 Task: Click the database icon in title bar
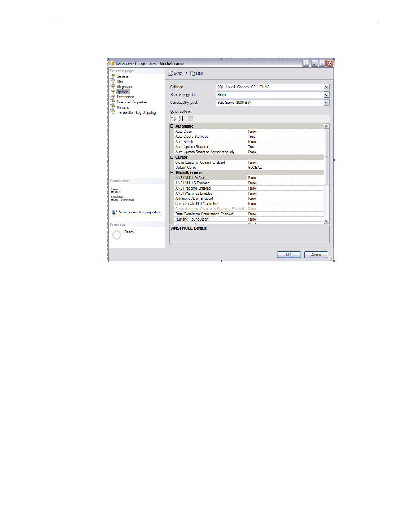[x=112, y=63]
